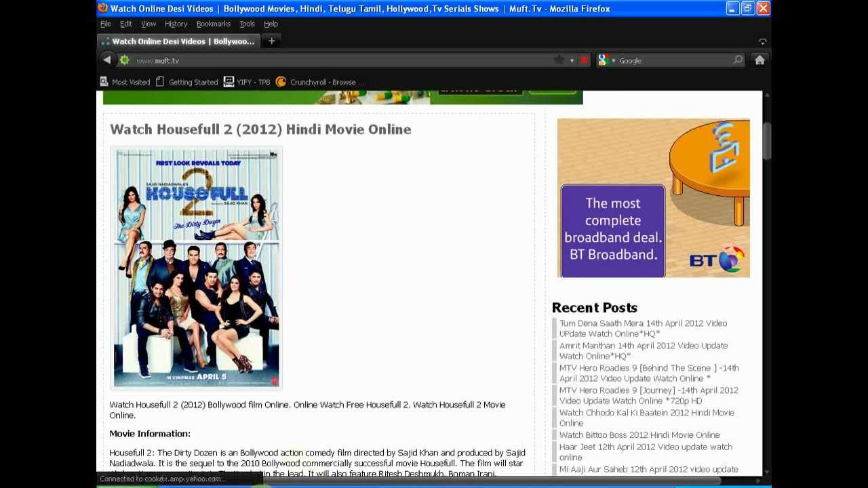Open the Getting Started bookmark
Viewport: 868px width, 488px height.
point(186,82)
